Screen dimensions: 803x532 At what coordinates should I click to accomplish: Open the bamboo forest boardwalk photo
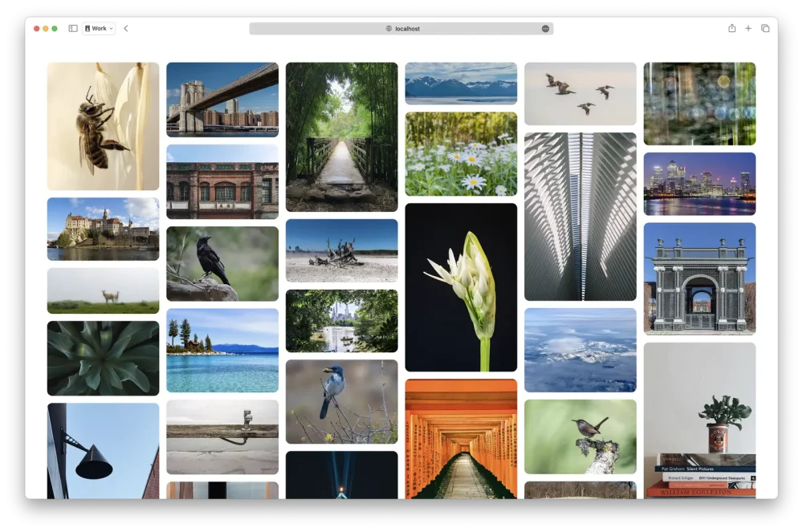coord(341,136)
